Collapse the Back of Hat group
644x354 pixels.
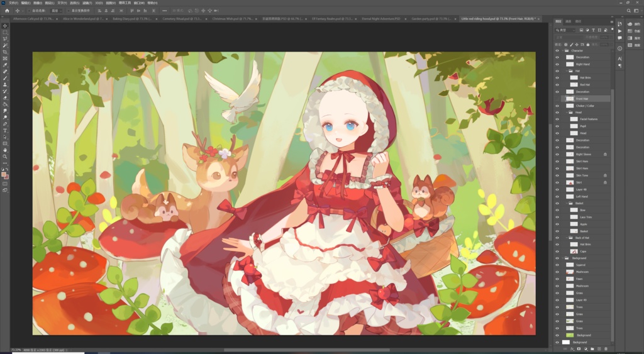[567, 238]
